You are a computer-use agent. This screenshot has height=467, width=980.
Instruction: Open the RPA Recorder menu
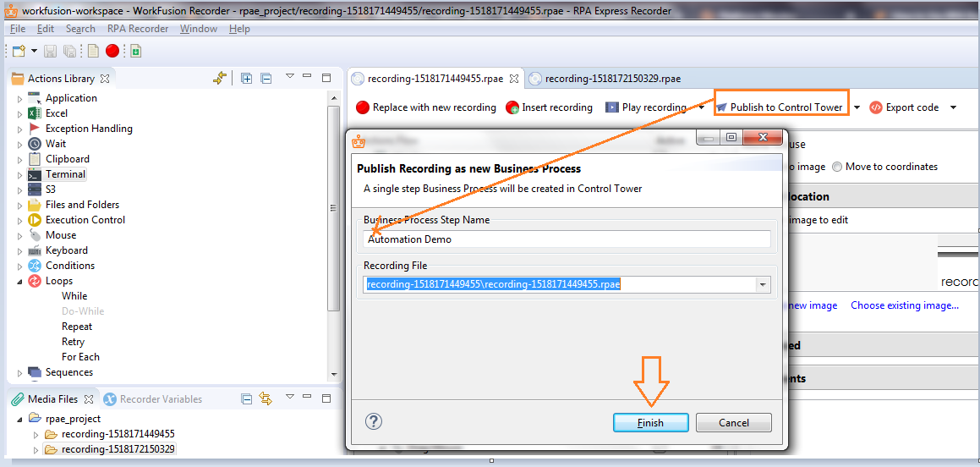138,29
